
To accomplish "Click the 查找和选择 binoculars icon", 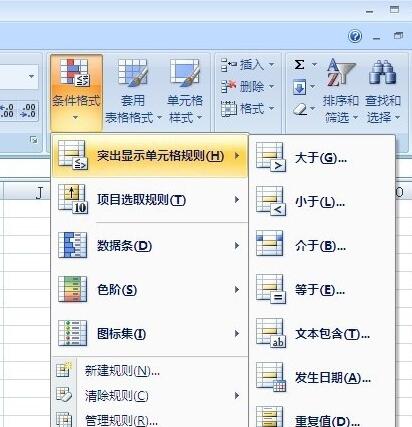I will pyautogui.click(x=382, y=72).
